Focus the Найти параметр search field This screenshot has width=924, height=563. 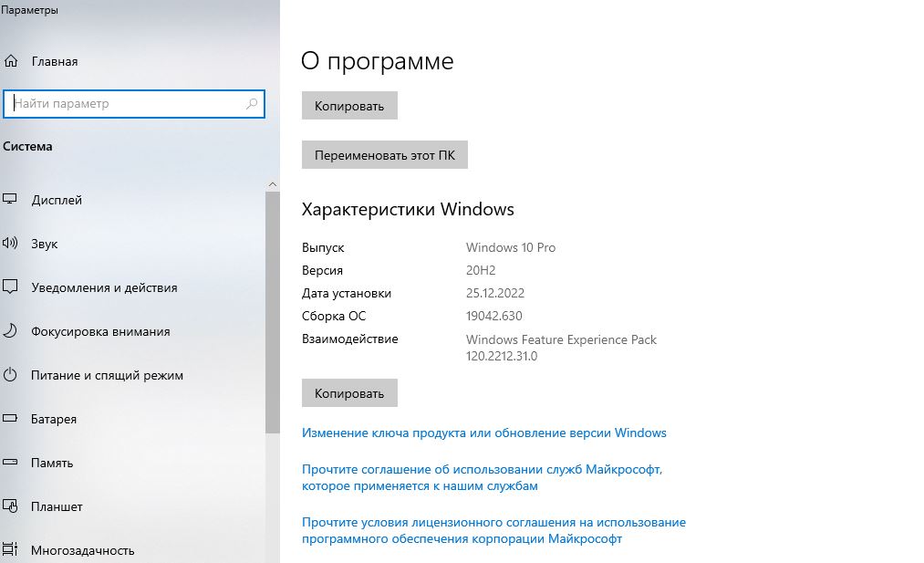point(128,104)
